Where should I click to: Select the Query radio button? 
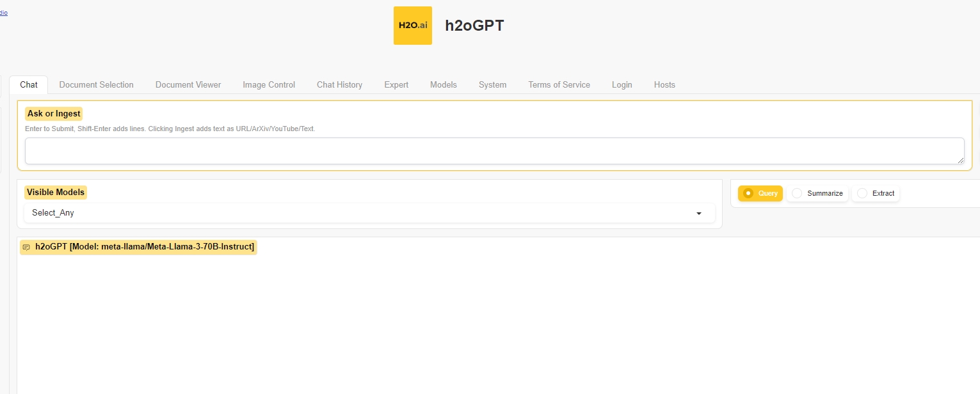click(x=748, y=193)
